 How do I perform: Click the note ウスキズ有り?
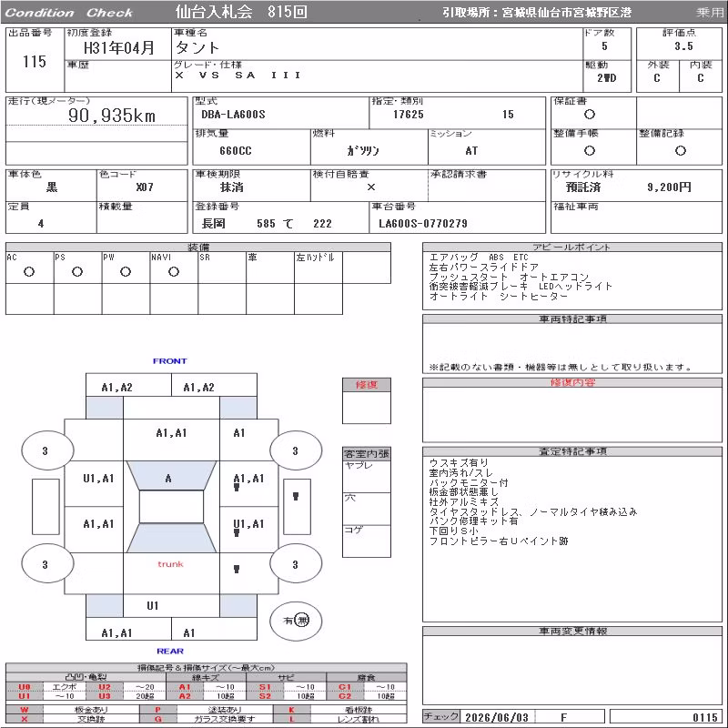click(x=459, y=463)
